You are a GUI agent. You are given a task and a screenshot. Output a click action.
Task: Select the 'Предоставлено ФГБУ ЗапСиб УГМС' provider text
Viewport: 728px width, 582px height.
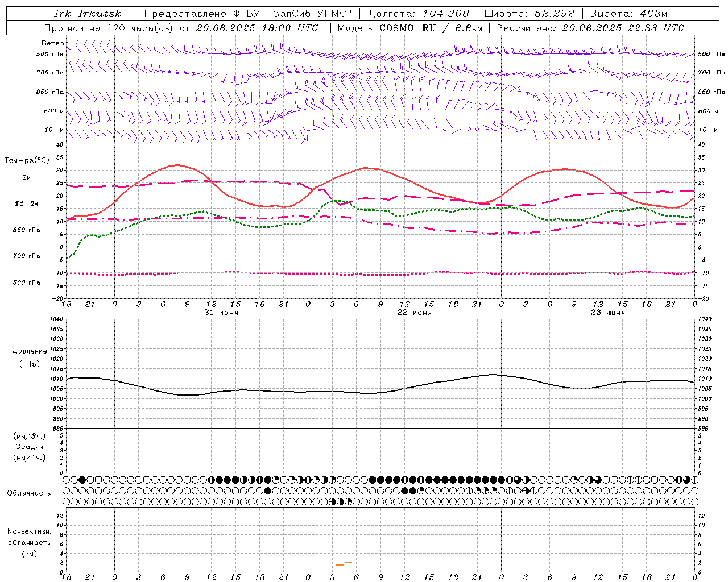click(248, 14)
